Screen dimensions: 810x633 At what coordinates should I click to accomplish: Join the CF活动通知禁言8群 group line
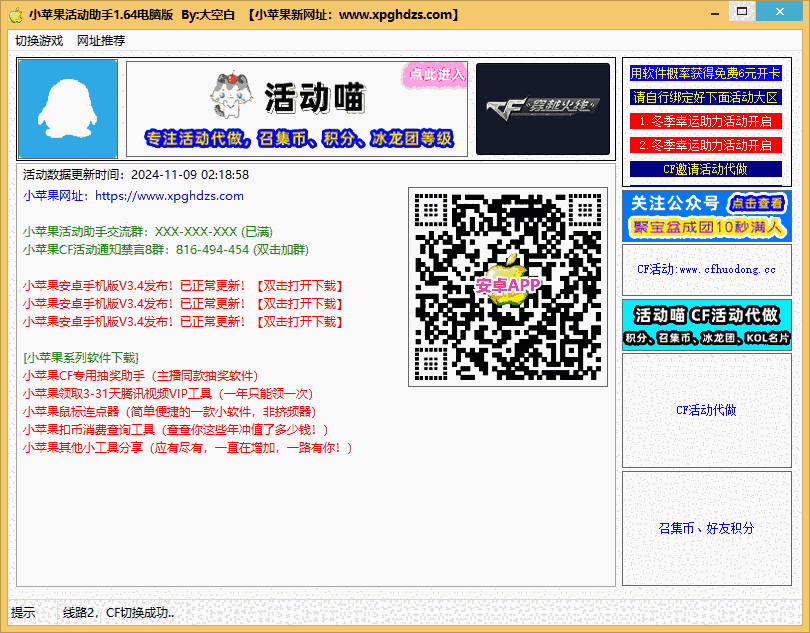[165, 250]
